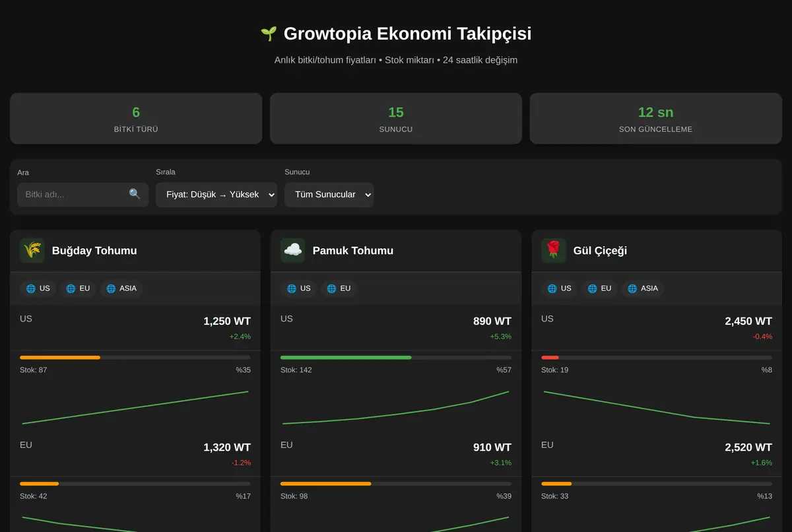Click the +3.1% change value

pos(501,463)
